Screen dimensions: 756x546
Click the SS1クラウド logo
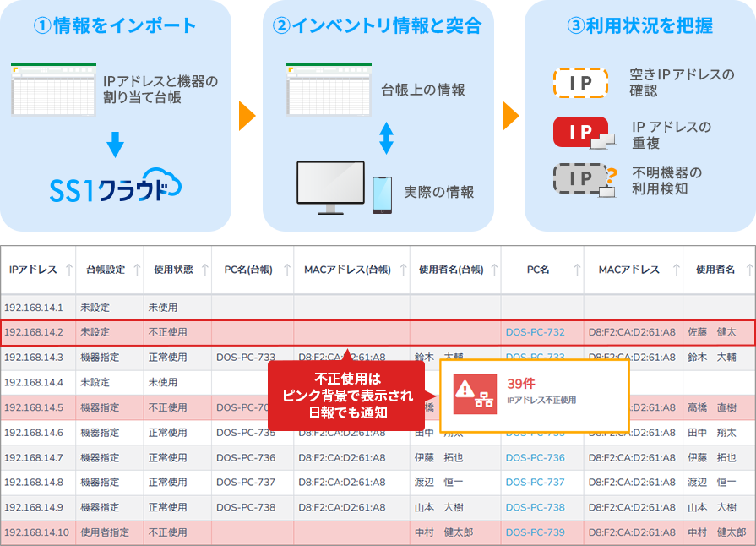[x=116, y=185]
